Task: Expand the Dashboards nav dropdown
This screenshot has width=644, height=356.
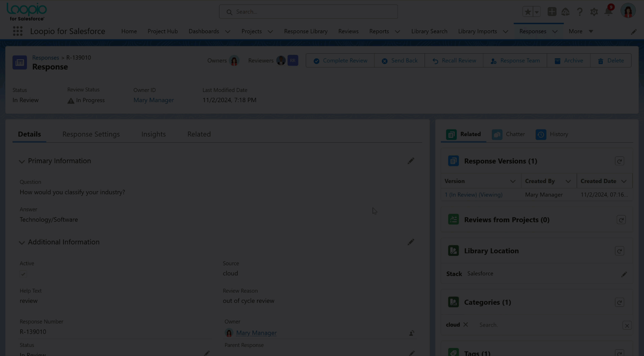Action: [x=228, y=31]
